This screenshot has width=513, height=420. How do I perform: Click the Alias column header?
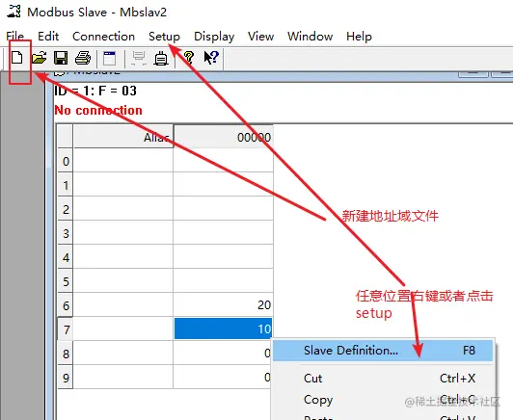point(123,137)
